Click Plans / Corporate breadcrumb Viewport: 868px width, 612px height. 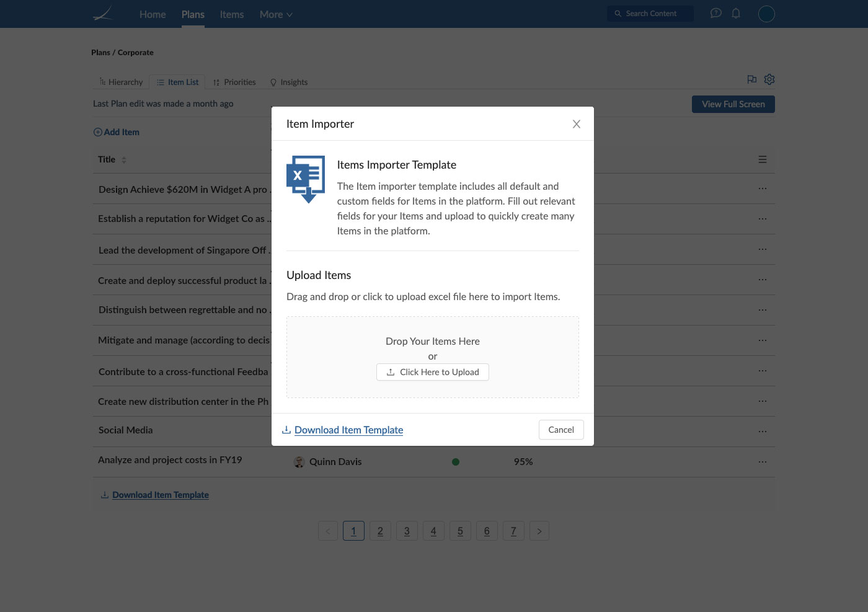tap(122, 53)
